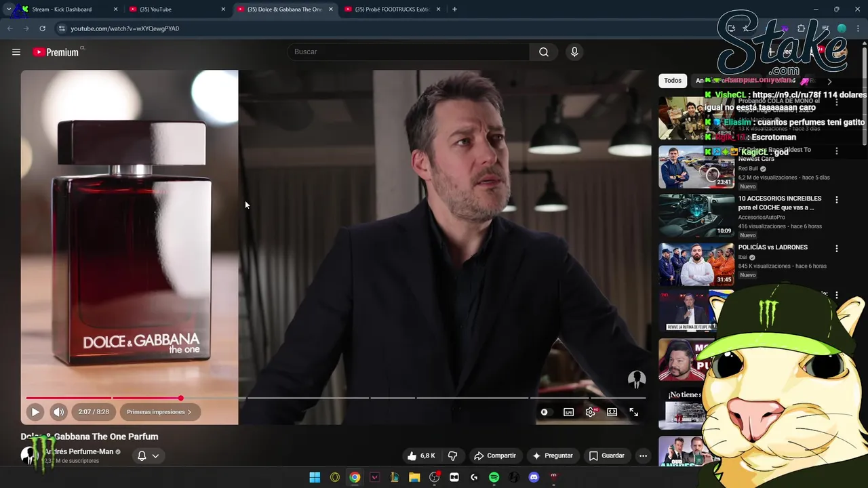The width and height of the screenshot is (868, 488).
Task: Go back with the browser back arrow
Action: point(10,28)
